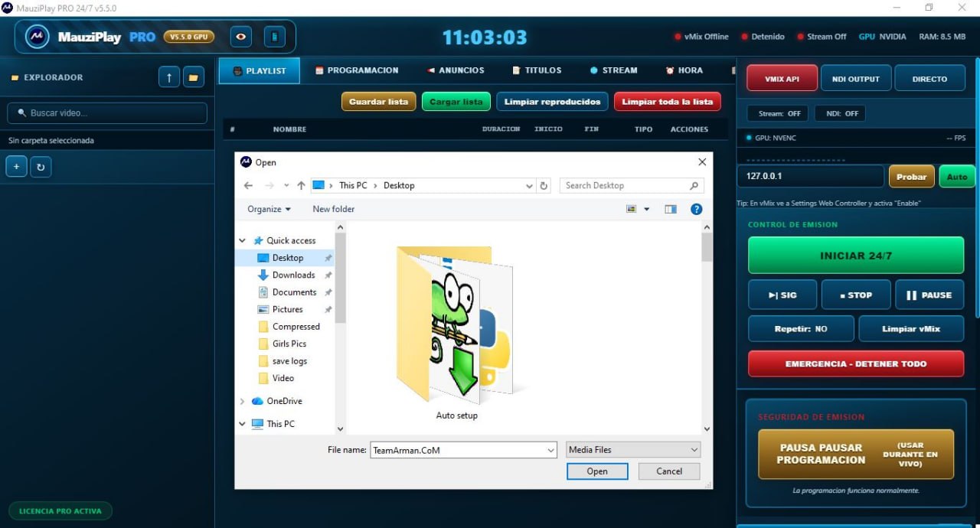Click Guardar lista button

point(379,102)
